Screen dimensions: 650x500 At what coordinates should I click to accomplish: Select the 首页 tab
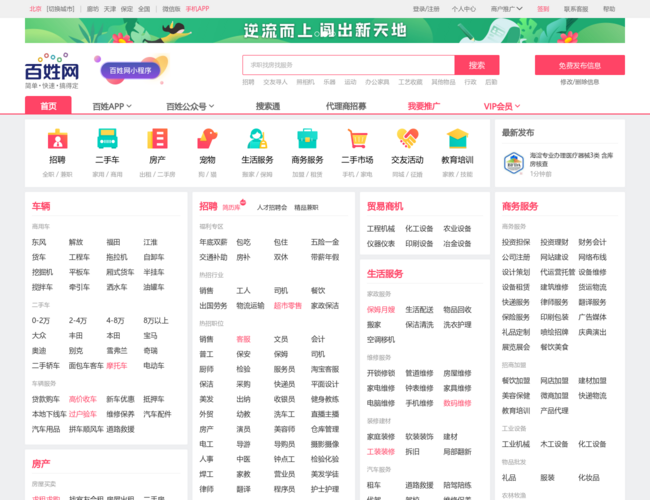point(48,106)
